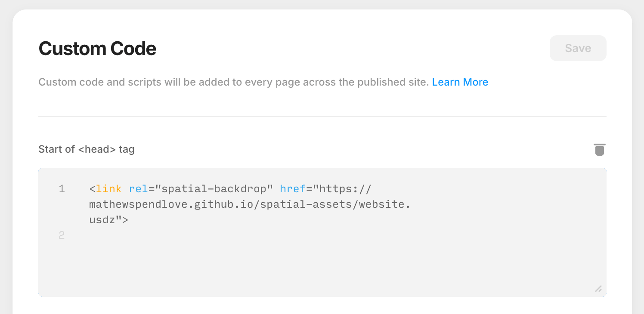Click line number 1 in the editor
The height and width of the screenshot is (314, 644).
tap(62, 189)
